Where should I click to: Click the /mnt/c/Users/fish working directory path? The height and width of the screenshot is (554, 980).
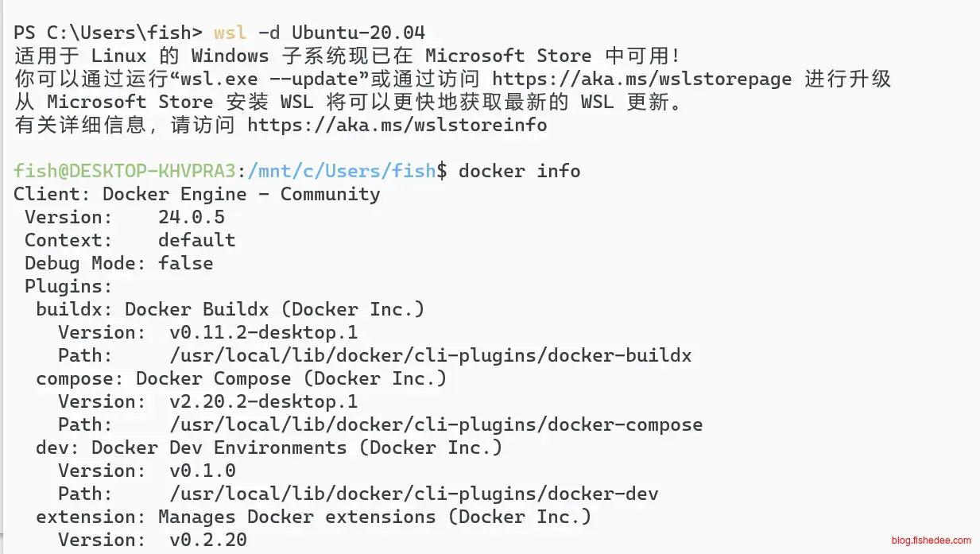point(343,171)
